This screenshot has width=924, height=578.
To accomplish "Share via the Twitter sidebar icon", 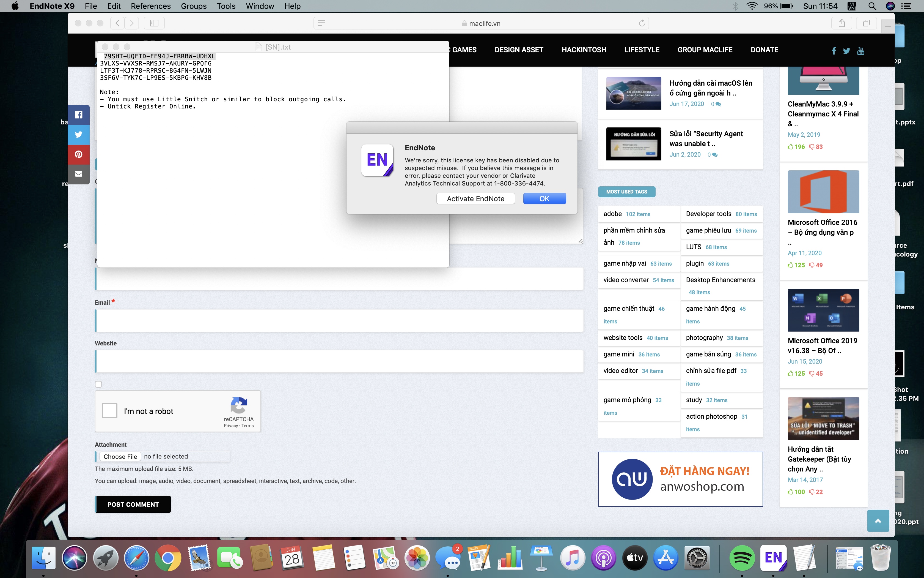I will coord(79,135).
